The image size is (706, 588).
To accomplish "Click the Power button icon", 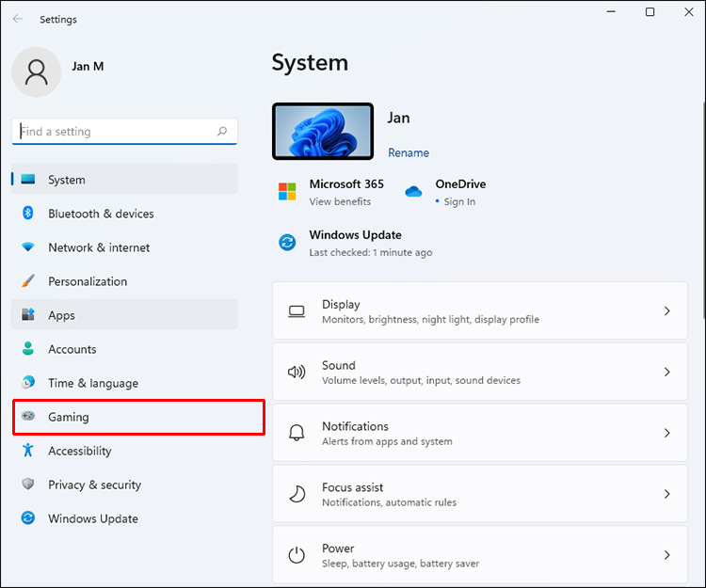I will pyautogui.click(x=297, y=555).
